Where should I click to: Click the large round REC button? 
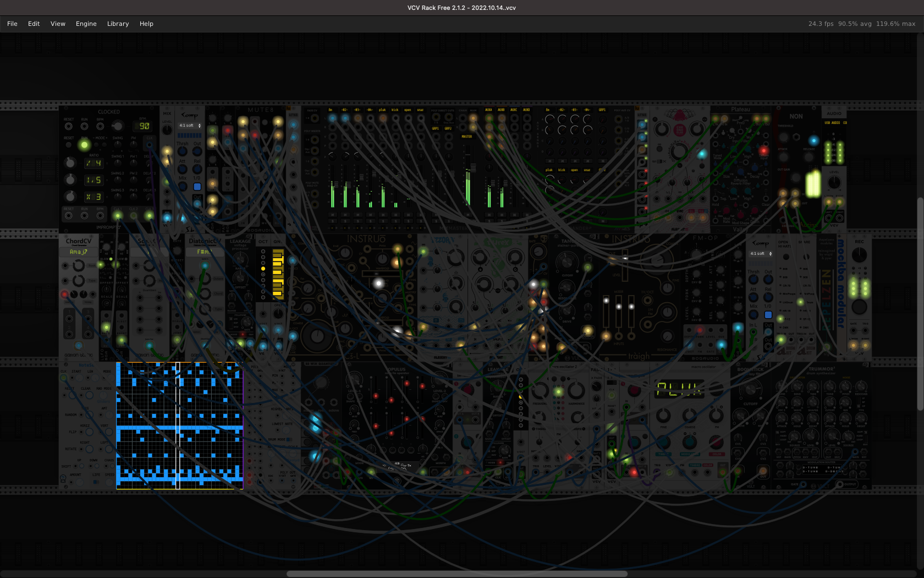click(x=859, y=307)
